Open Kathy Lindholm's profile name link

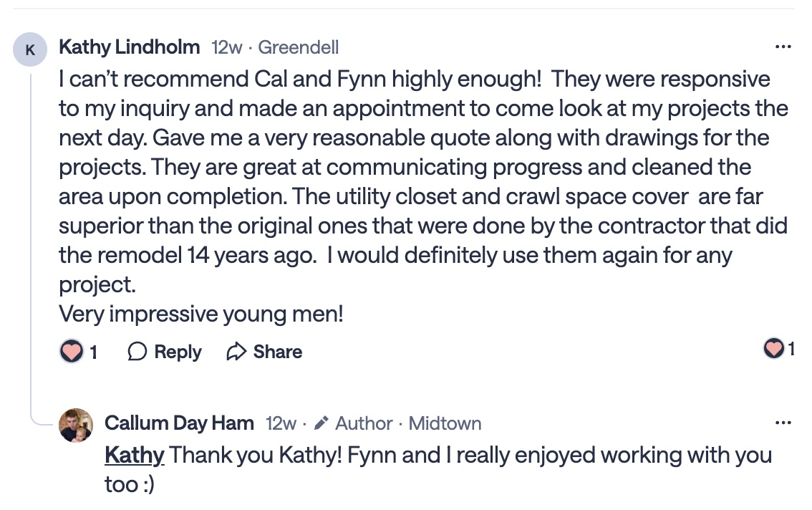coord(130,47)
